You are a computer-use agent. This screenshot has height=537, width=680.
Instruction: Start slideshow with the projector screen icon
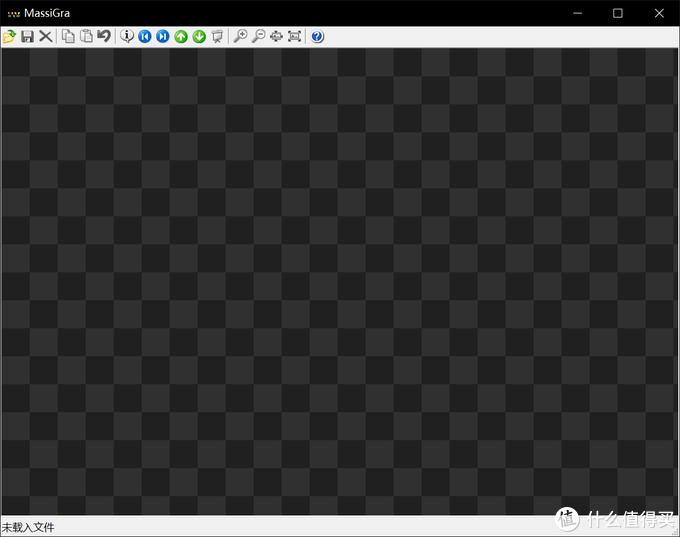pos(217,37)
